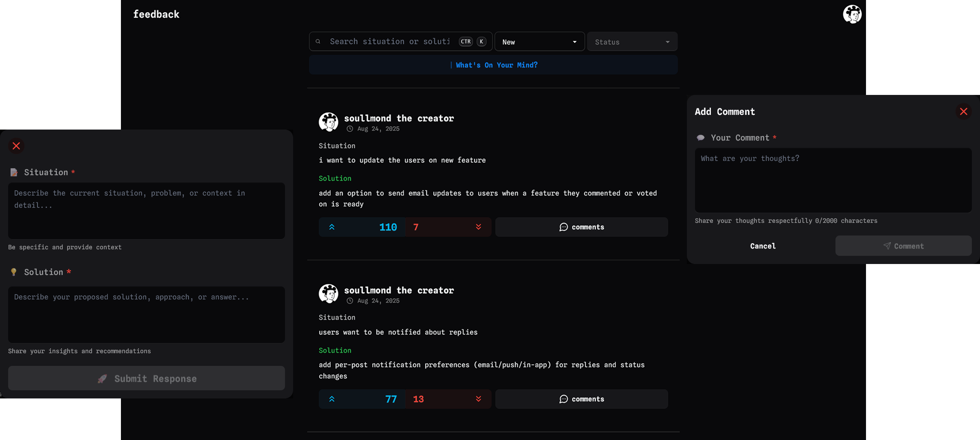Viewport: 980px width, 440px height.
Task: Upvote the email updates feature post
Action: point(332,227)
